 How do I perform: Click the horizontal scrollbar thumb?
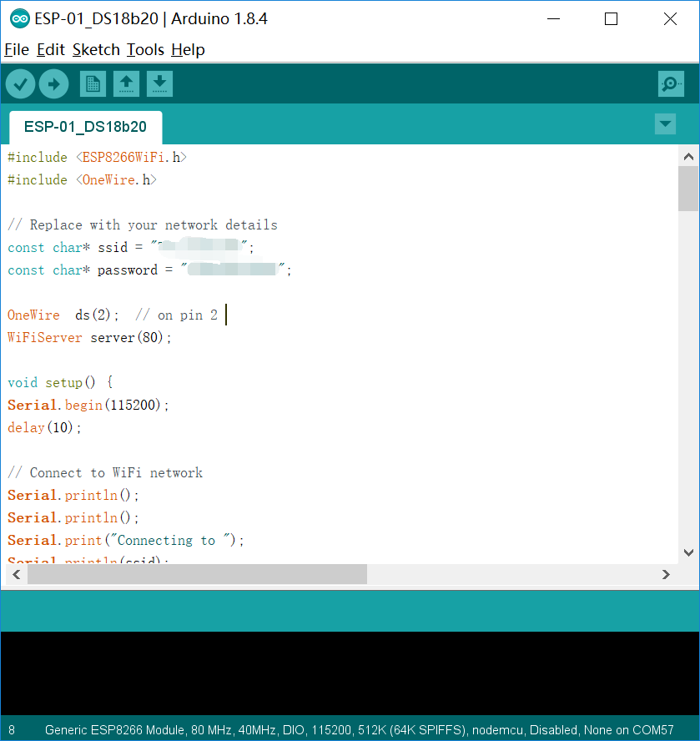coord(197,574)
